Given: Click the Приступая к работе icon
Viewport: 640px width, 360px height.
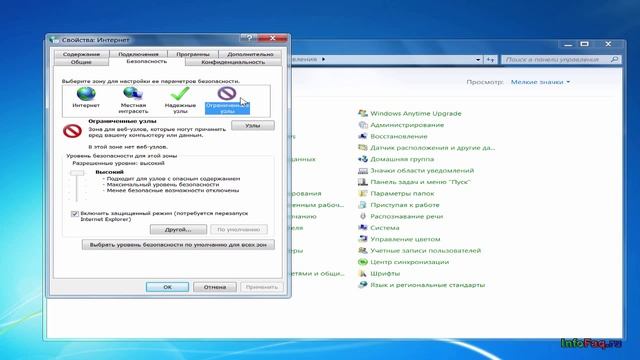Looking at the screenshot, I should (x=362, y=204).
